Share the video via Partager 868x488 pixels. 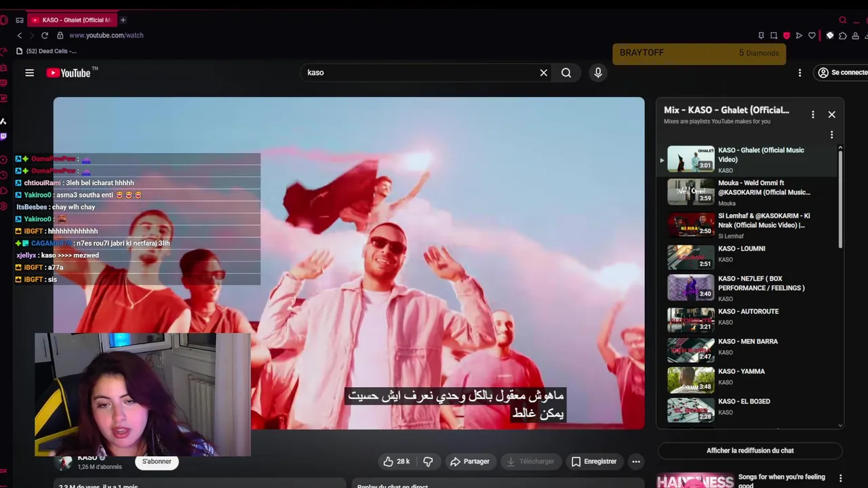[x=469, y=462]
